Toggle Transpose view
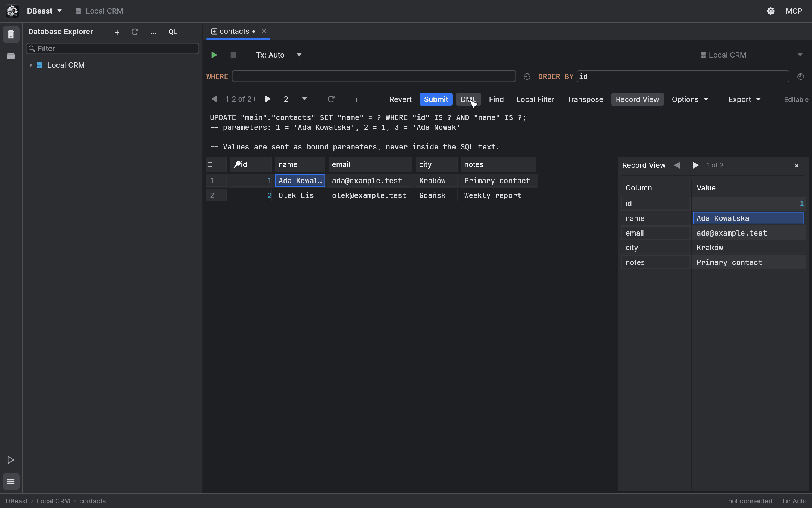This screenshot has width=812, height=508. (585, 99)
